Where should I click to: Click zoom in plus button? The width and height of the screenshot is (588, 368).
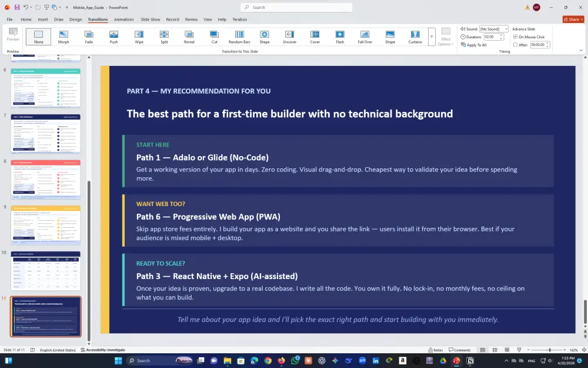point(564,350)
